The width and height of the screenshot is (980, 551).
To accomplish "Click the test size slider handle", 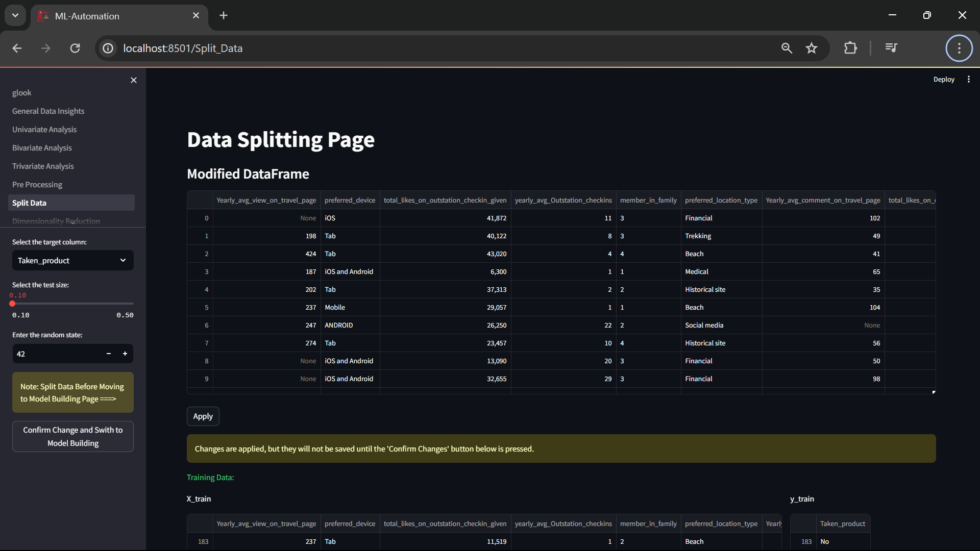I will [12, 304].
